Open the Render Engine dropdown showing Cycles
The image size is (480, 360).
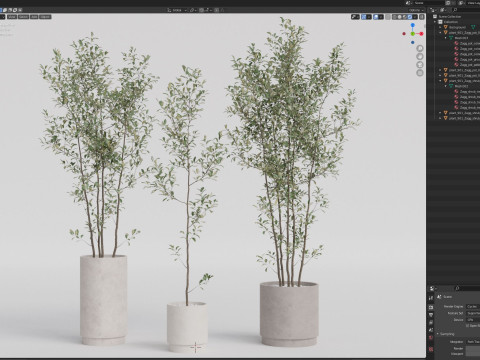pos(473,307)
